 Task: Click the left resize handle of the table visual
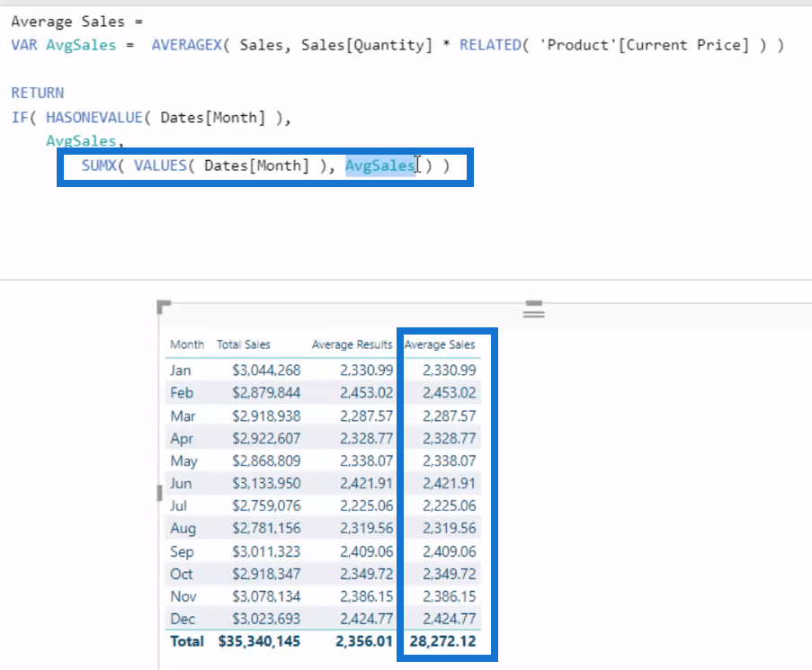[159, 493]
